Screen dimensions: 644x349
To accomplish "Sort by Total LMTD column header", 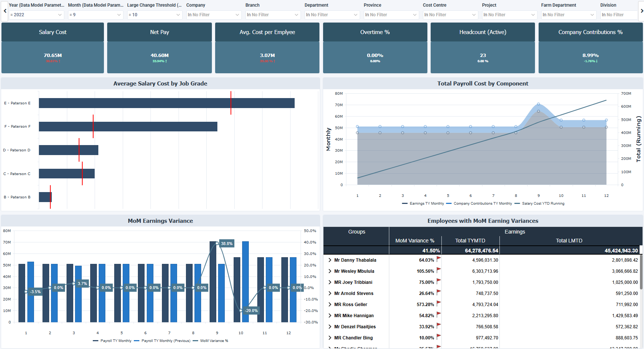I will click(569, 241).
